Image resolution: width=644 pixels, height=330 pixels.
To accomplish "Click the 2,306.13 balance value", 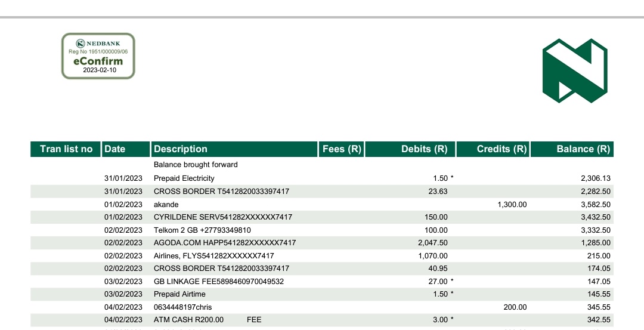I will [596, 178].
